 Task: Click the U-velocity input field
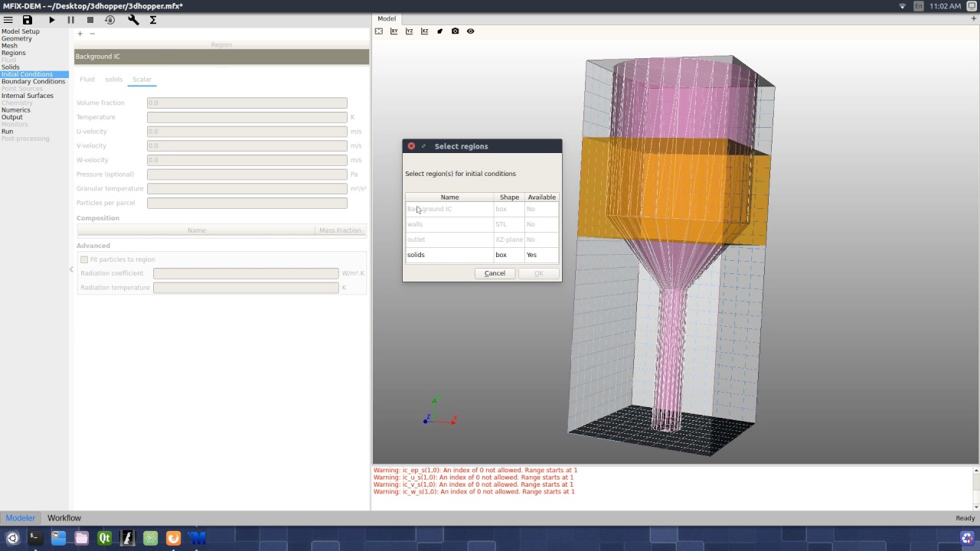click(x=247, y=132)
